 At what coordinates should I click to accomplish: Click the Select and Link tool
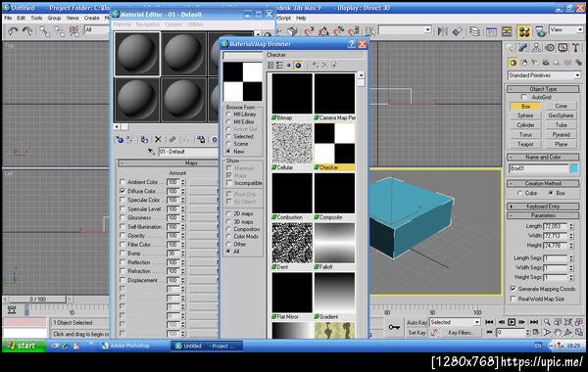click(44, 31)
